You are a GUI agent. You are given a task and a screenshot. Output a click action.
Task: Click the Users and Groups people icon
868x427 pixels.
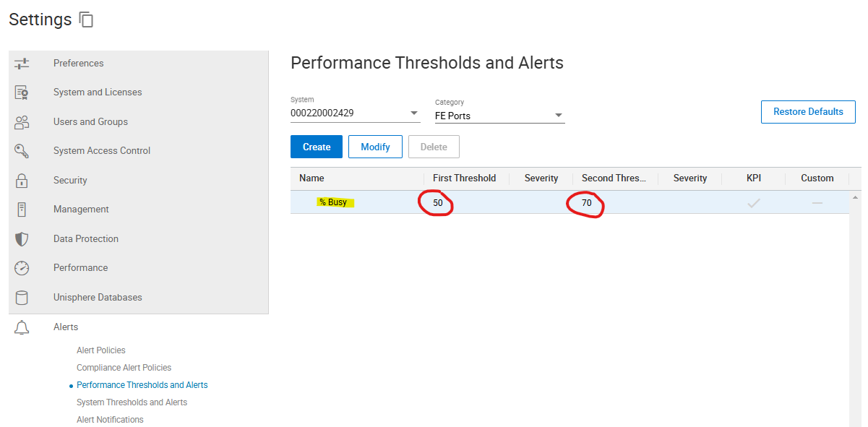(x=22, y=122)
